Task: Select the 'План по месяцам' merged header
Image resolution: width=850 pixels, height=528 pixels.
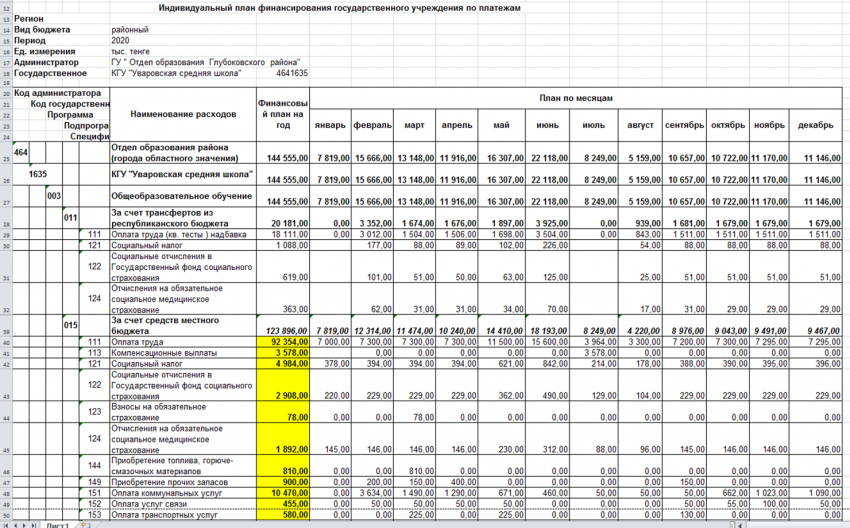Action: [x=576, y=98]
